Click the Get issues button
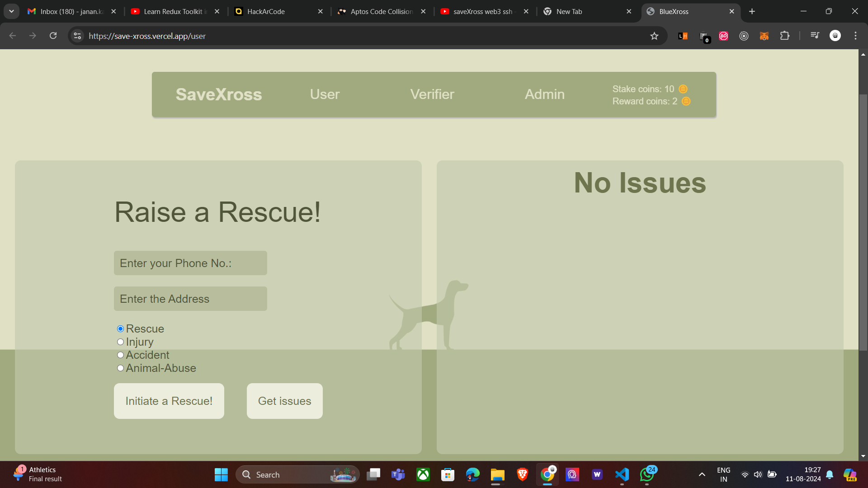Screen dimensions: 868x488 coord(284,401)
